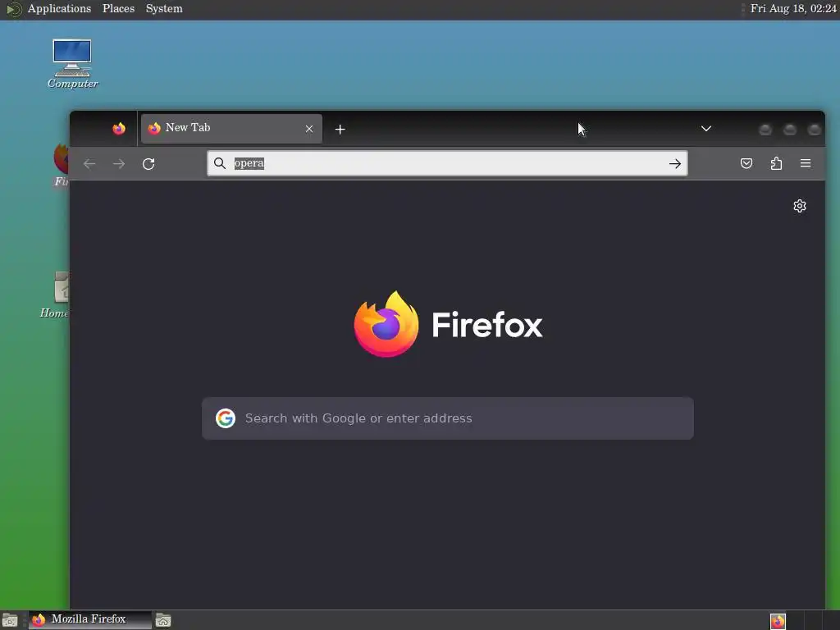Click the search magnifier in the address bar
840x630 pixels.
[x=220, y=163]
